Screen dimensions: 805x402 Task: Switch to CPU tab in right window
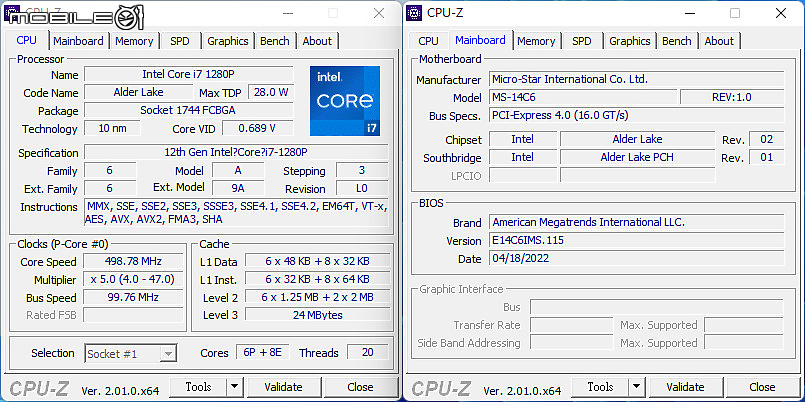428,41
